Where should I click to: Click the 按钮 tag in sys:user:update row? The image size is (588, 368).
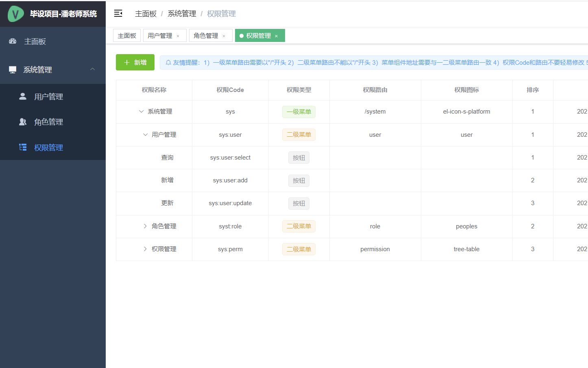299,204
